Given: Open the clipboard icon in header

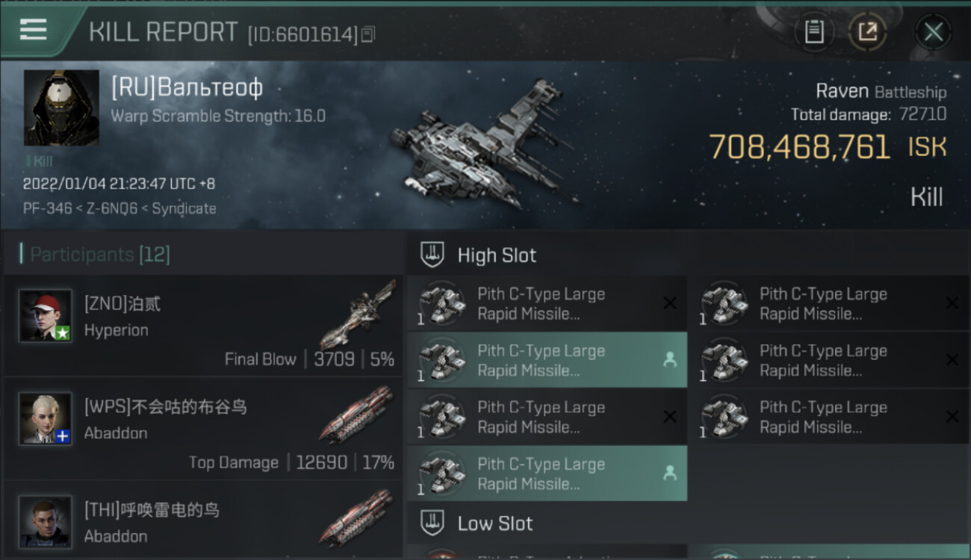Looking at the screenshot, I should [814, 32].
